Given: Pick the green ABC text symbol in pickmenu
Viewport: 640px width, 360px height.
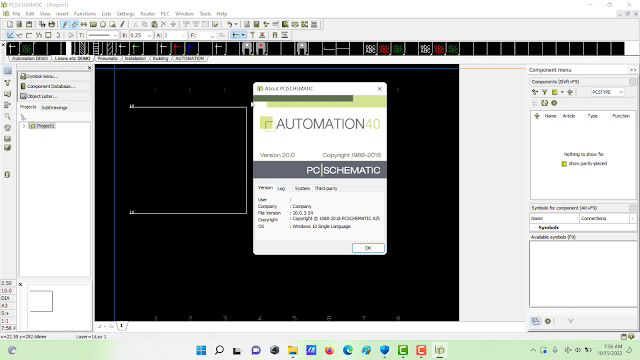Looking at the screenshot, I should (x=27, y=49).
